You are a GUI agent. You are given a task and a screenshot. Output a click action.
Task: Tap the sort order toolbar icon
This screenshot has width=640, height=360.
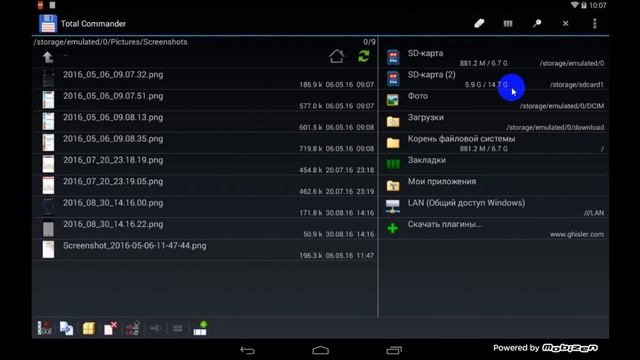pos(133,328)
